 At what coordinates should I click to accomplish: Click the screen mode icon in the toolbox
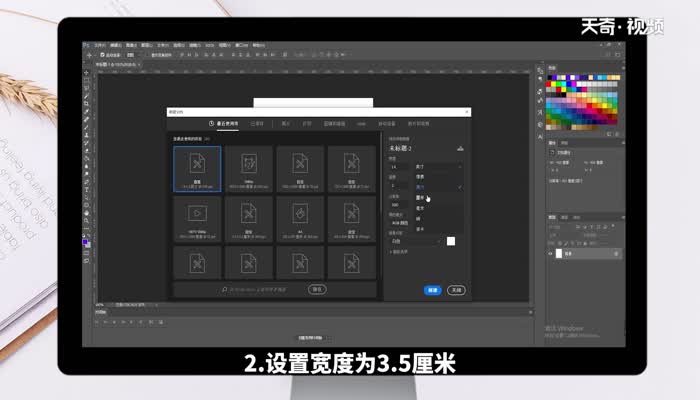86,261
